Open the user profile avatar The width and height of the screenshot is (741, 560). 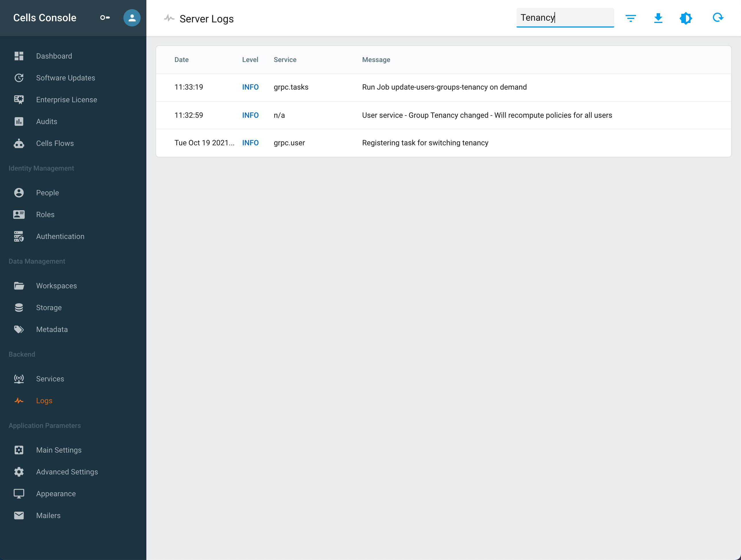[x=132, y=18]
